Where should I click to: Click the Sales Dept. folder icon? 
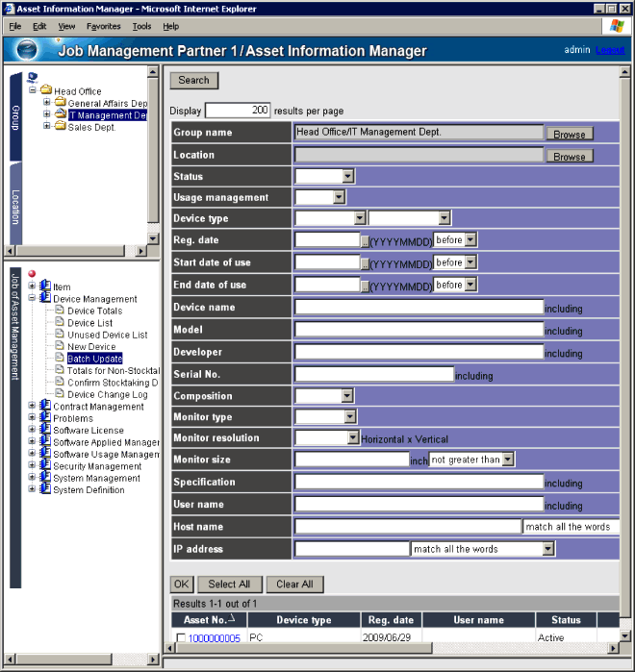[60, 127]
